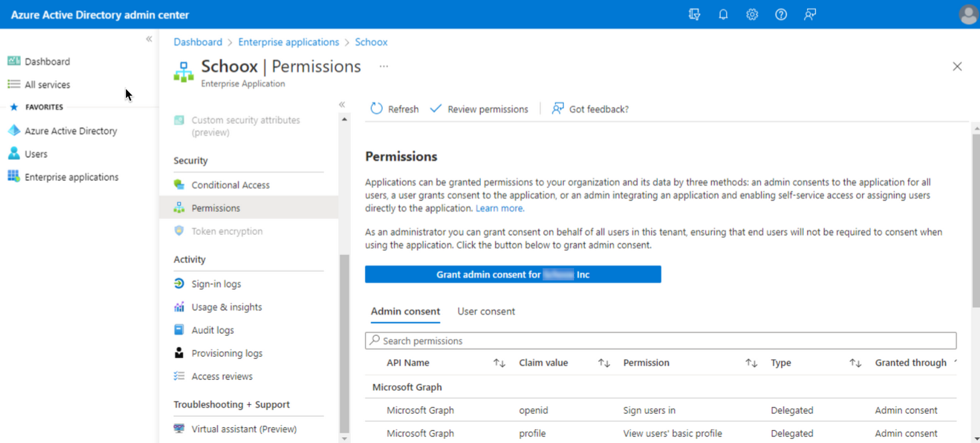The height and width of the screenshot is (443, 980).
Task: Click the main content vertical scrollbar
Action: tap(975, 221)
